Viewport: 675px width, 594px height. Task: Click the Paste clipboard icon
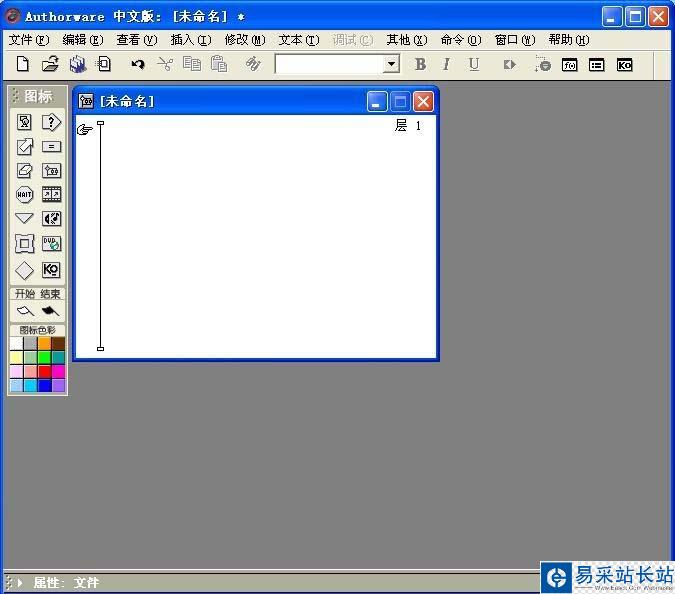pos(219,64)
